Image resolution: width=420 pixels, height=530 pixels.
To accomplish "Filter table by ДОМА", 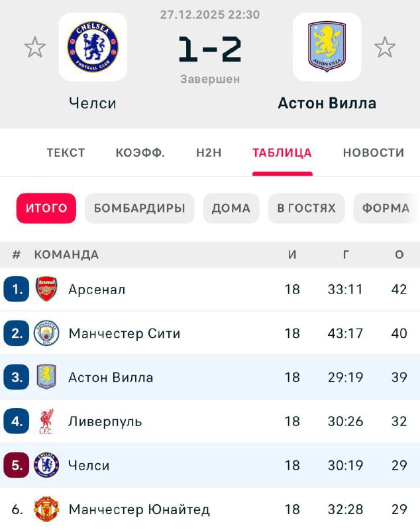I will pyautogui.click(x=231, y=208).
